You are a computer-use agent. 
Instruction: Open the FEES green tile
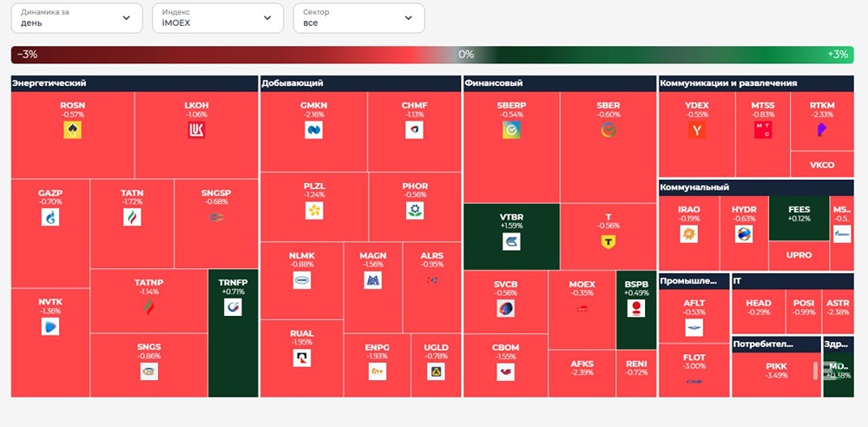[799, 218]
